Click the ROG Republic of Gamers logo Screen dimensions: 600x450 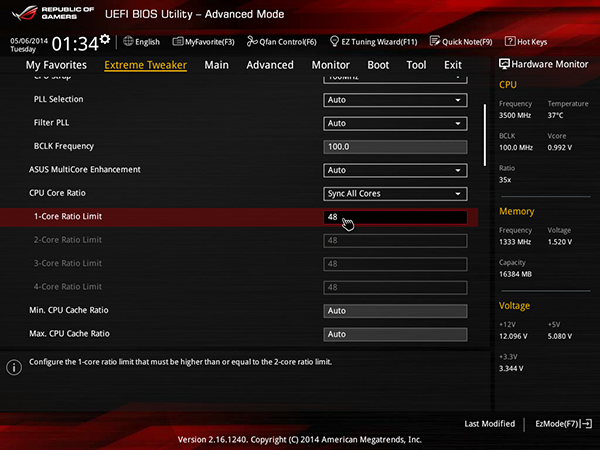click(52, 13)
